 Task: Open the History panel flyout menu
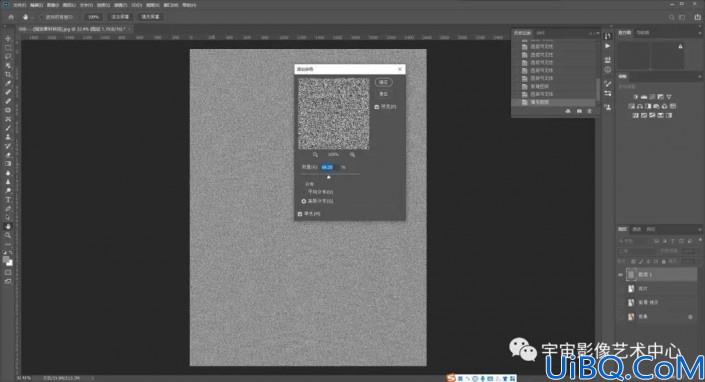tap(598, 33)
